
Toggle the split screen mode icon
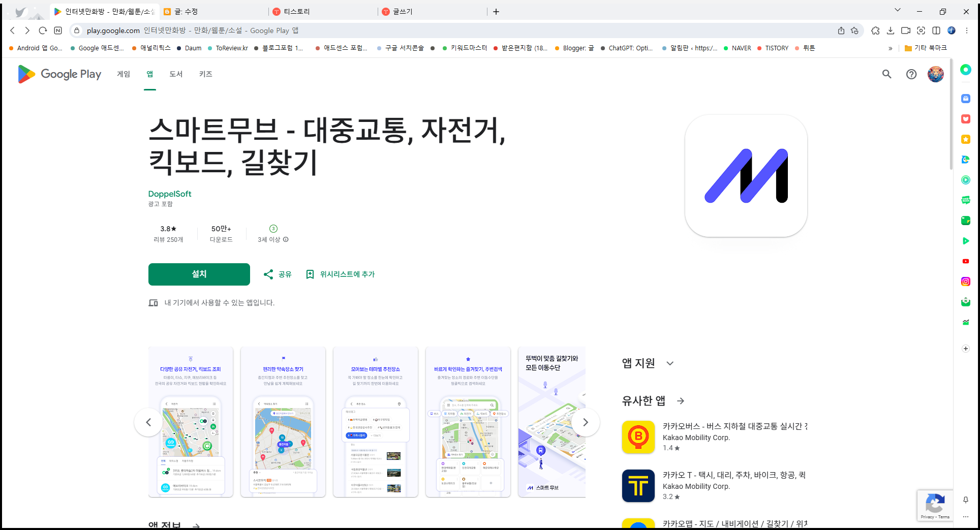coord(936,30)
